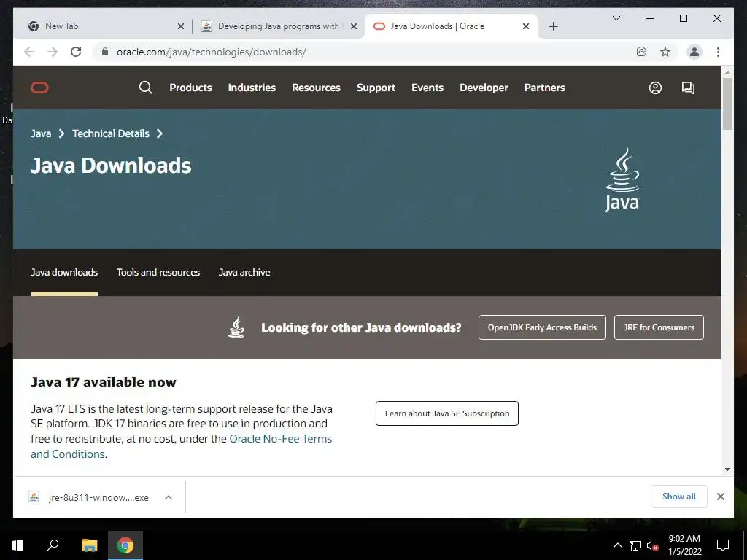Open the Developer menu
Screen dimensions: 747x560
click(484, 87)
